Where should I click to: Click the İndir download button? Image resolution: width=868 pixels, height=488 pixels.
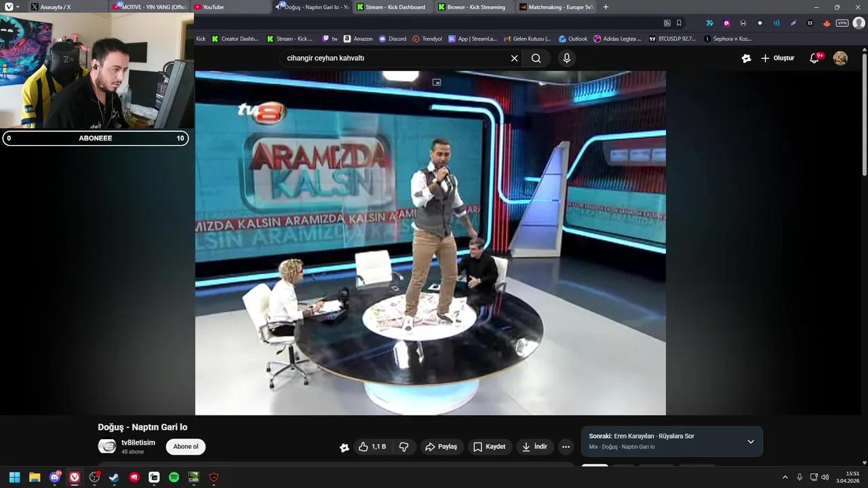tap(534, 447)
